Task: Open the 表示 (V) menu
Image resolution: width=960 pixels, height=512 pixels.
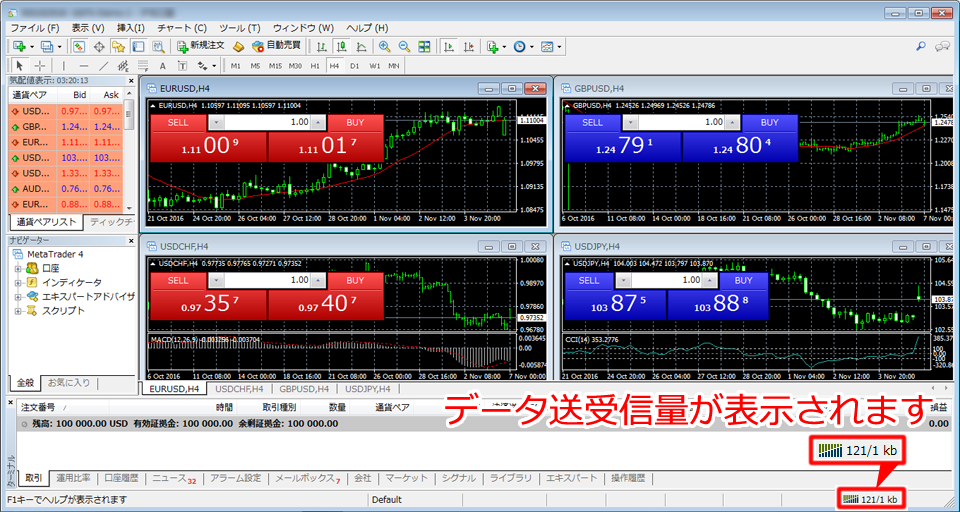Action: 88,28
